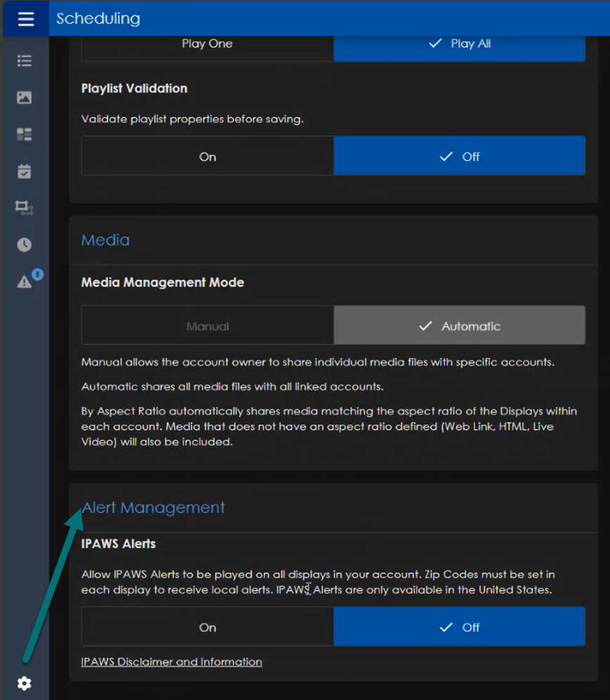View the Alerts warning icon with badge
610x700 pixels.
24,280
